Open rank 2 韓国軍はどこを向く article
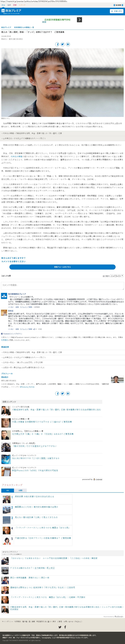 pos(36,507)
